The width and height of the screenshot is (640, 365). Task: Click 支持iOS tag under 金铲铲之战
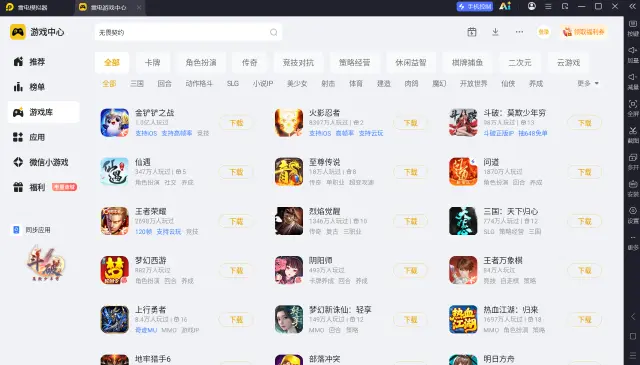[146, 133]
